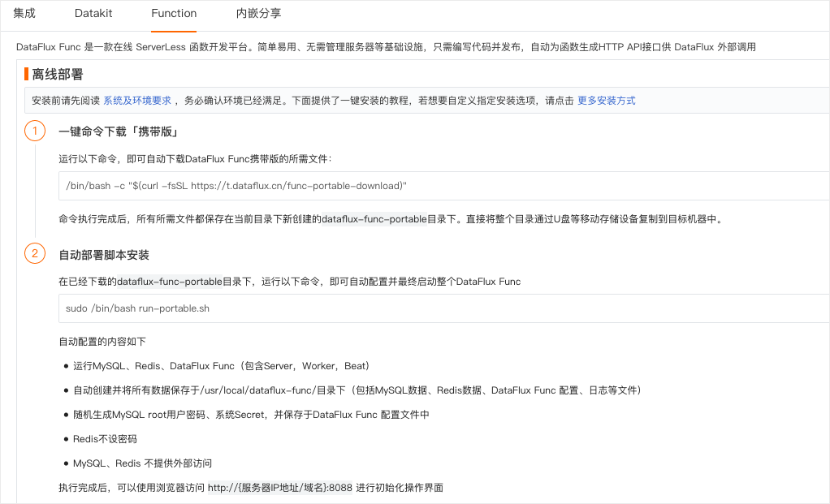Click the heading 自动部署脚本安装

(x=104, y=255)
